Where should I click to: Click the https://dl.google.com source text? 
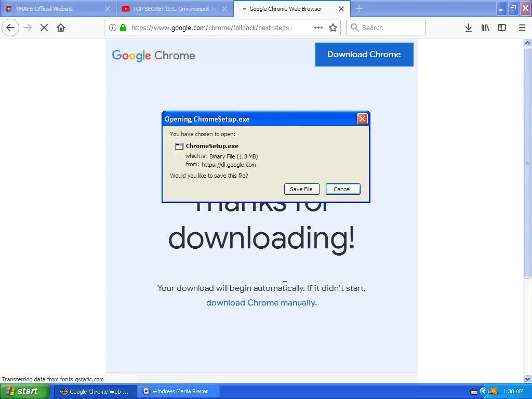point(229,165)
